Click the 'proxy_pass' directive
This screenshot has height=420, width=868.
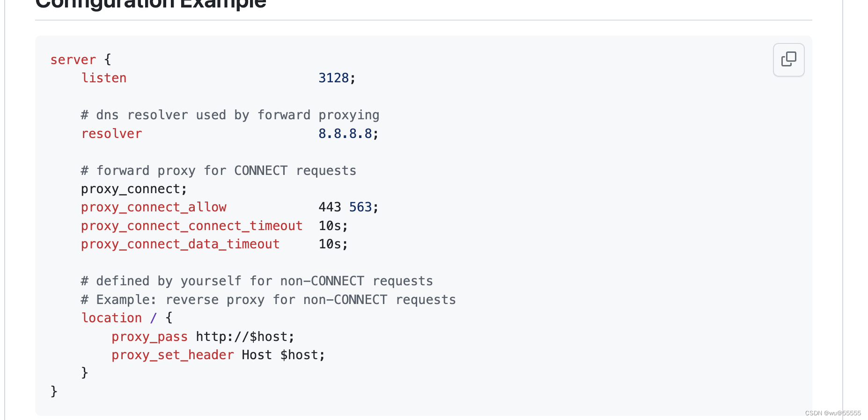tap(150, 337)
